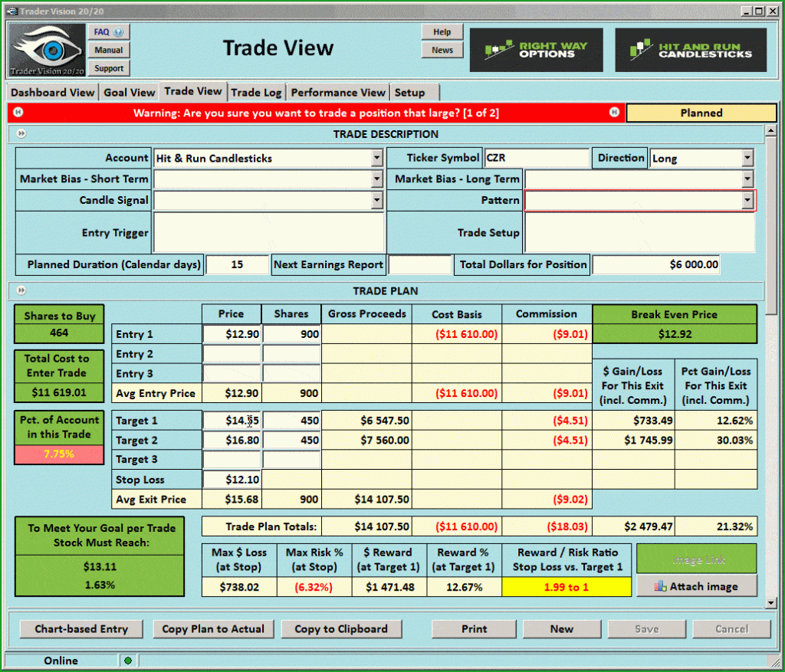Click the green Online status indicator
Image resolution: width=785 pixels, height=672 pixels.
click(127, 661)
